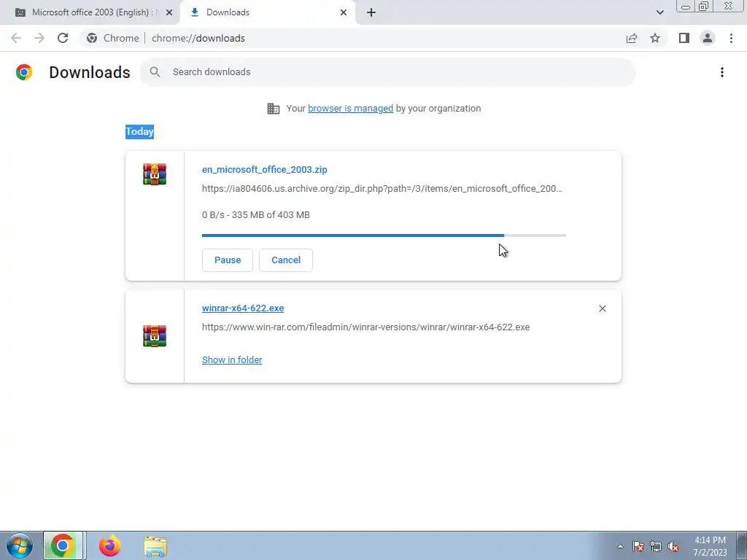The height and width of the screenshot is (560, 747).
Task: Click the win-rar.com source URL
Action: (366, 327)
